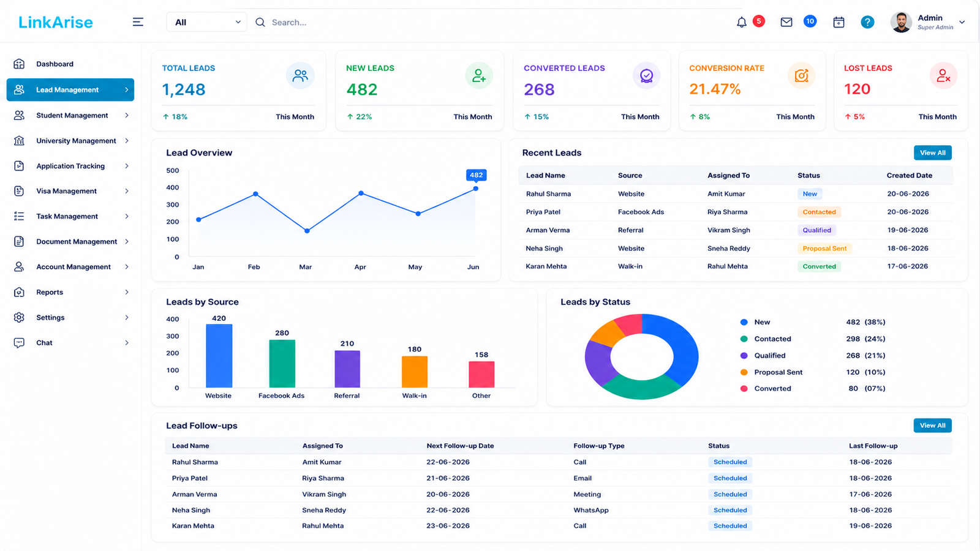Viewport: 980px width, 551px height.
Task: Click the Qualified status badge for Arman Verma
Action: pyautogui.click(x=817, y=230)
